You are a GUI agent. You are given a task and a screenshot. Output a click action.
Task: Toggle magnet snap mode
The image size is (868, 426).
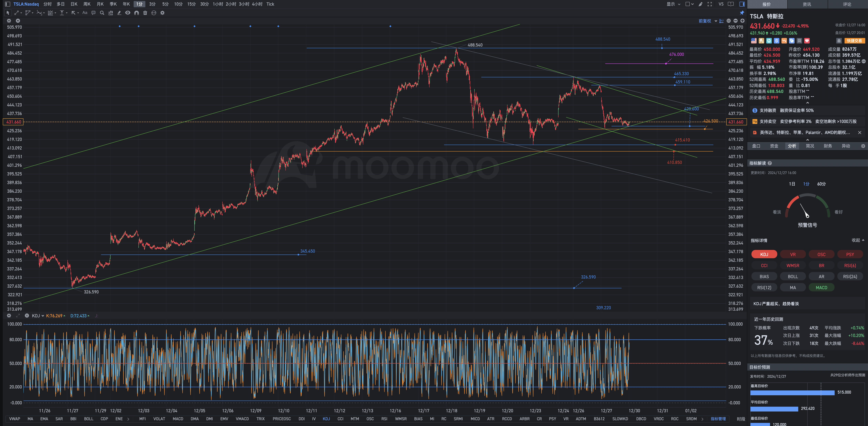click(136, 13)
